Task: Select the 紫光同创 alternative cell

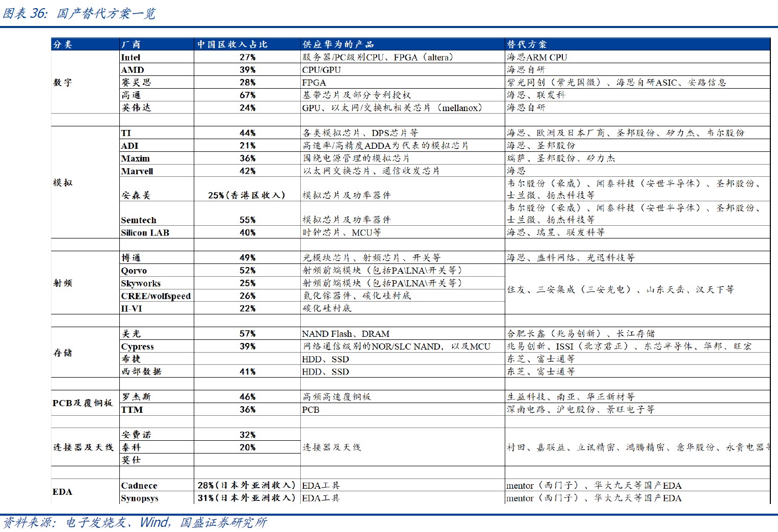Action: click(637, 82)
